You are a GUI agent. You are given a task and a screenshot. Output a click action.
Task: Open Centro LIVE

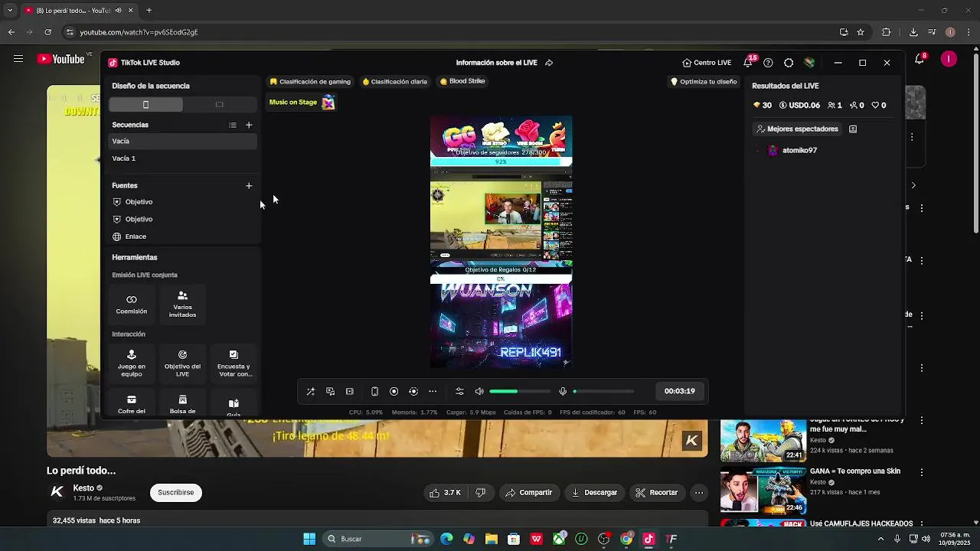[707, 63]
